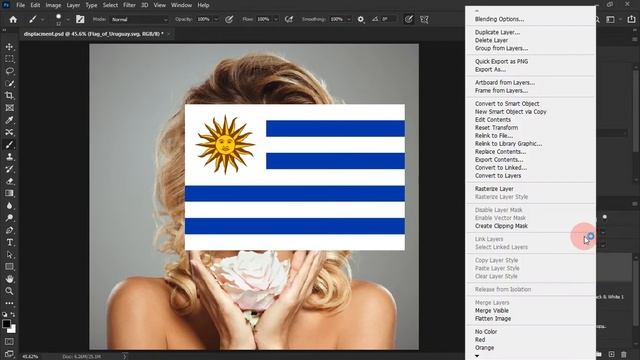
Task: Toggle Quick Mask mode
Action: pos(9,341)
